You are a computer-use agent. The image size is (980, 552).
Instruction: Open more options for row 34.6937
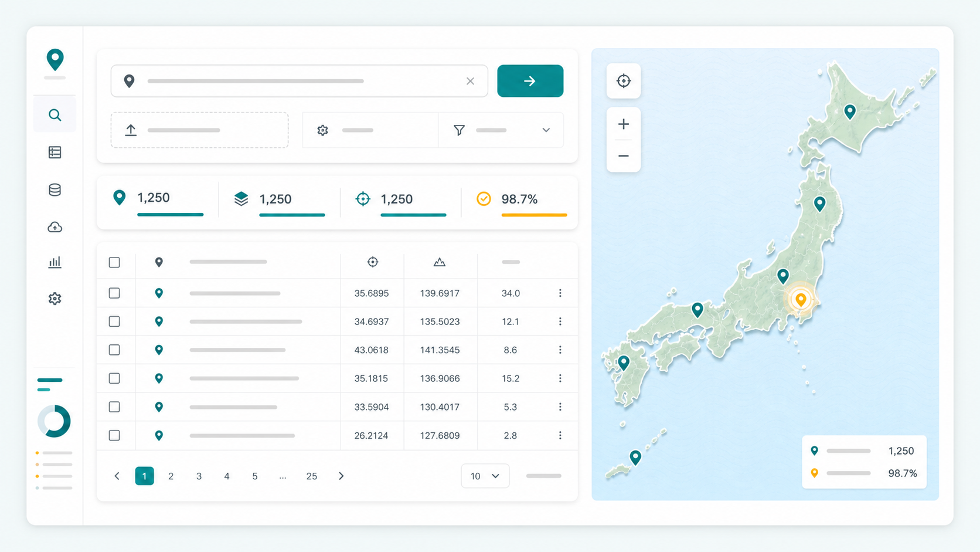560,321
